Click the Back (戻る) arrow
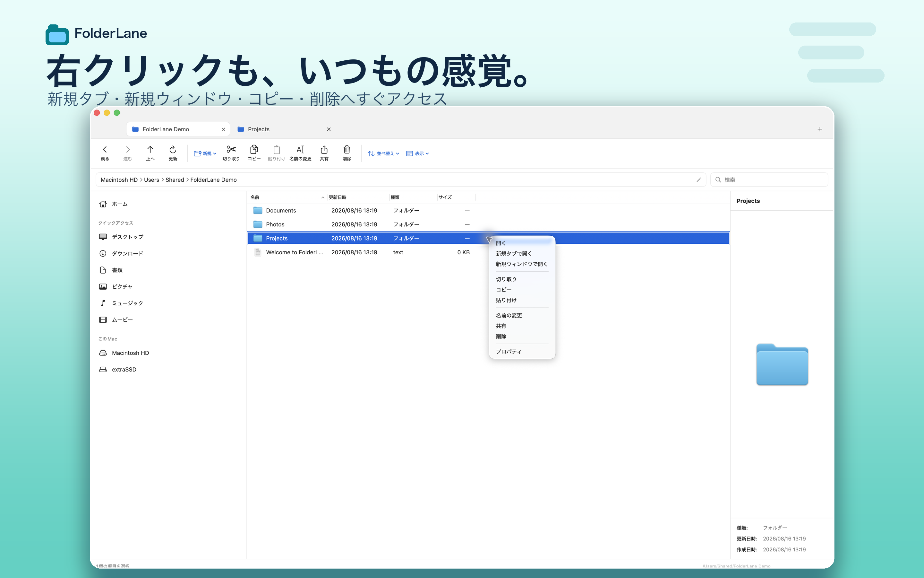Screen dimensions: 924x578 tap(105, 153)
